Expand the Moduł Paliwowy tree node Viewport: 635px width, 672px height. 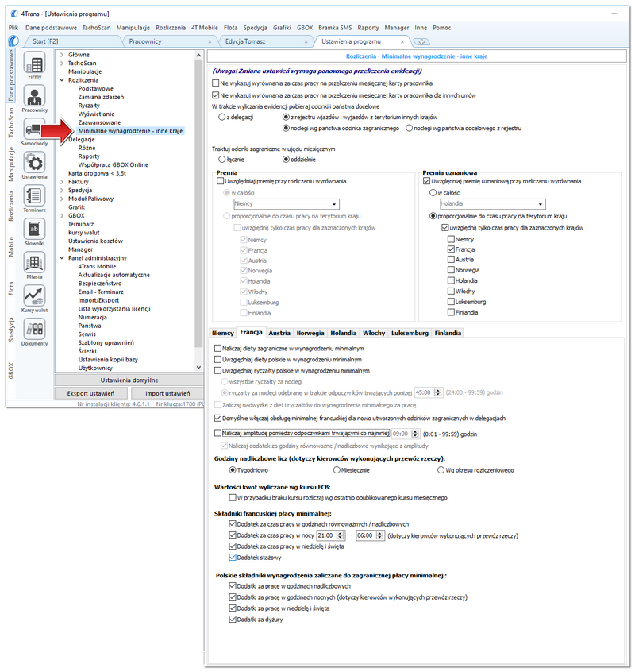pyautogui.click(x=62, y=199)
